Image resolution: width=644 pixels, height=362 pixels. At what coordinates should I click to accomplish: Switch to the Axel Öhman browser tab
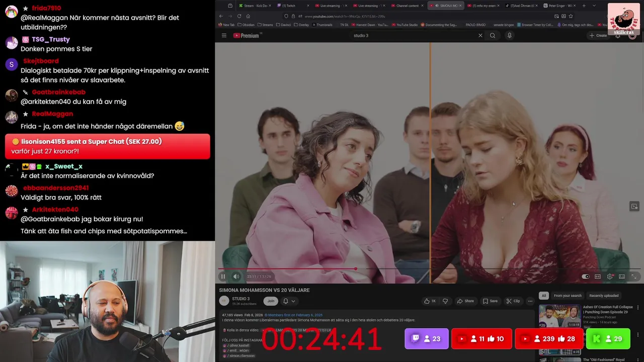pos(521,6)
